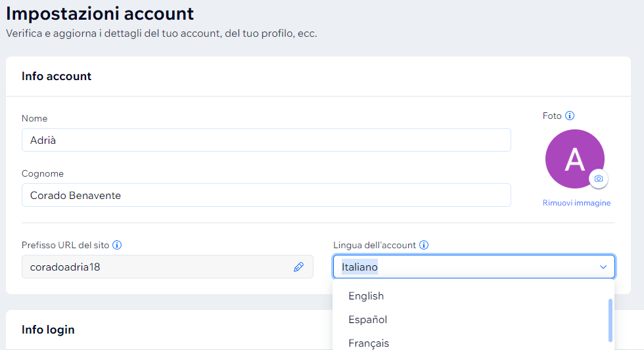The height and width of the screenshot is (350, 644).
Task: Click the Rimuovi immagine link
Action: point(576,203)
